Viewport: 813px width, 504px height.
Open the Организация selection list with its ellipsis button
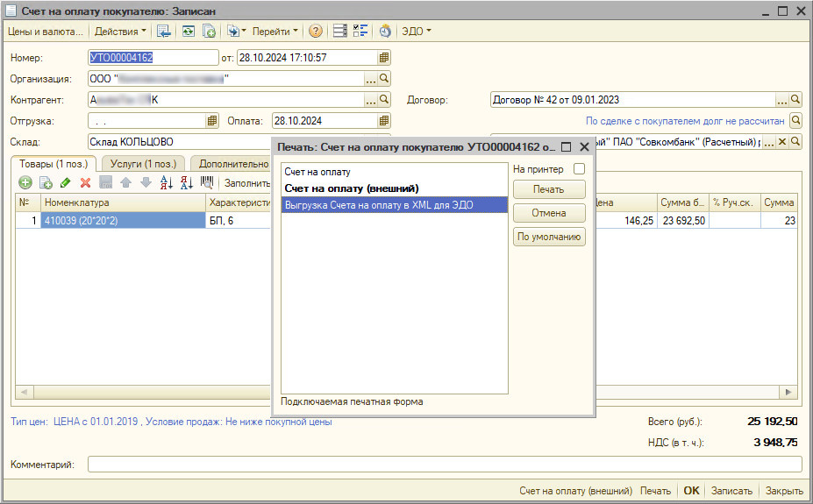click(x=371, y=79)
